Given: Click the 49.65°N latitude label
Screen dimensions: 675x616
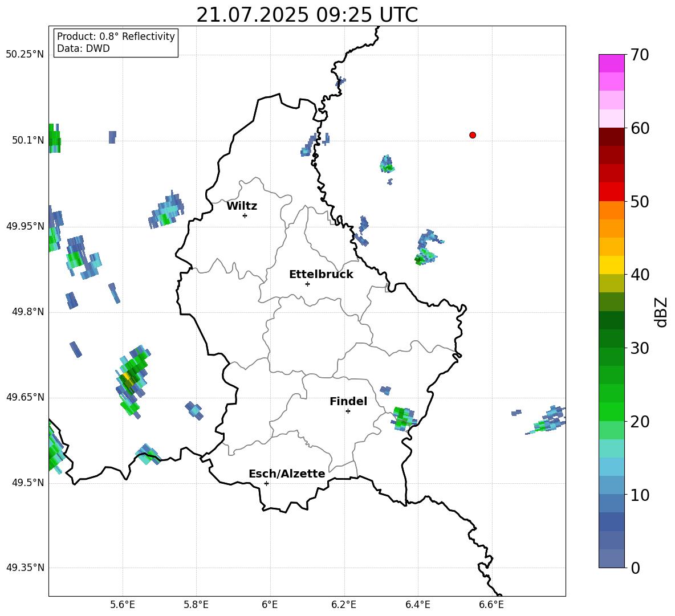Looking at the screenshot, I should click(25, 397).
